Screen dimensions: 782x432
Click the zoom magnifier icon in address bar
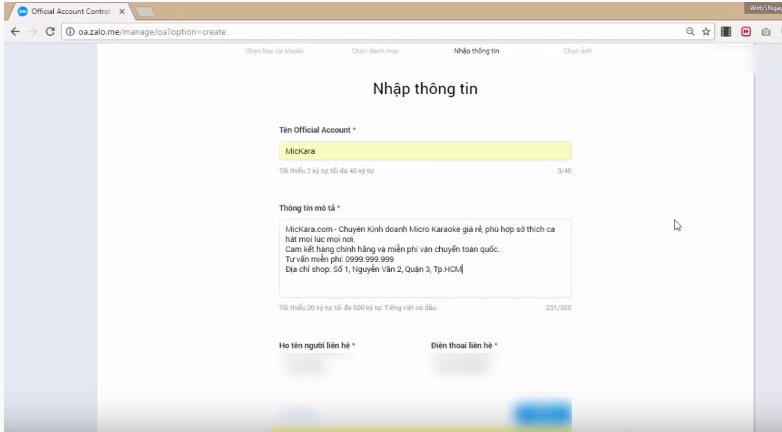tap(690, 31)
